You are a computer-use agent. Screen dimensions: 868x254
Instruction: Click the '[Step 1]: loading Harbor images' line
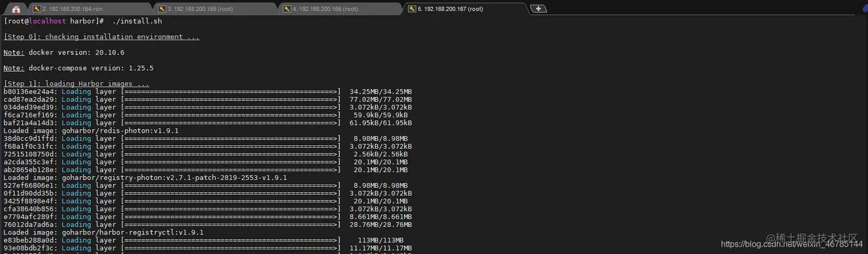76,84
